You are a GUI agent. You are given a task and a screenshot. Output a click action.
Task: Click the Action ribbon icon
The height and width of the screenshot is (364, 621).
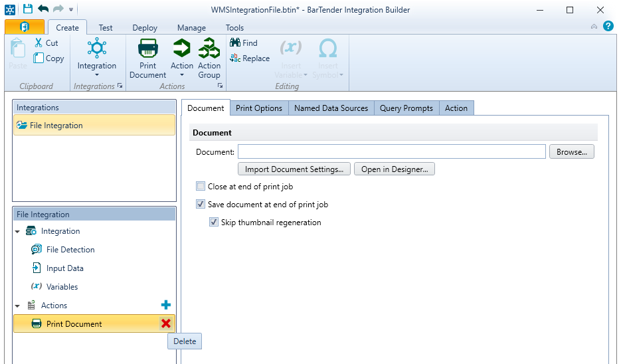click(181, 48)
